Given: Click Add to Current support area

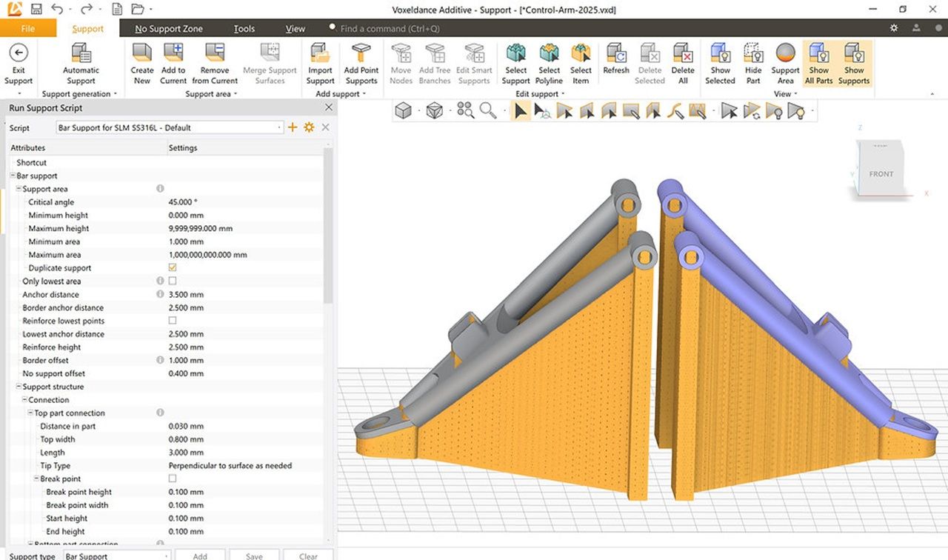Looking at the screenshot, I should (173, 64).
